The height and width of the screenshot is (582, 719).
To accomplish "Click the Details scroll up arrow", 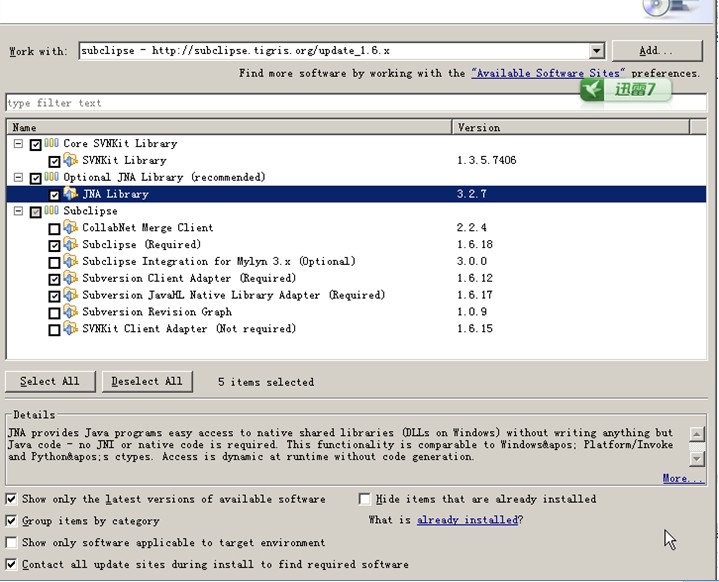I will tap(697, 434).
